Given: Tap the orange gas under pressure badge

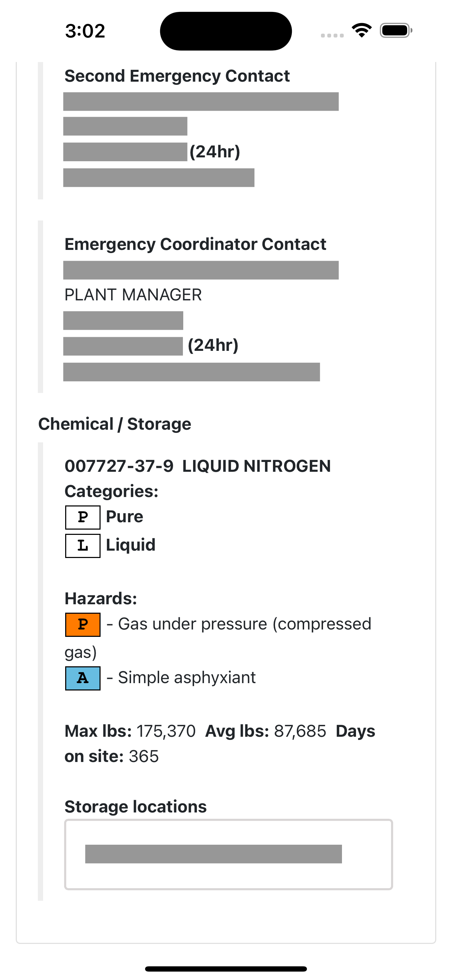Looking at the screenshot, I should [x=83, y=624].
